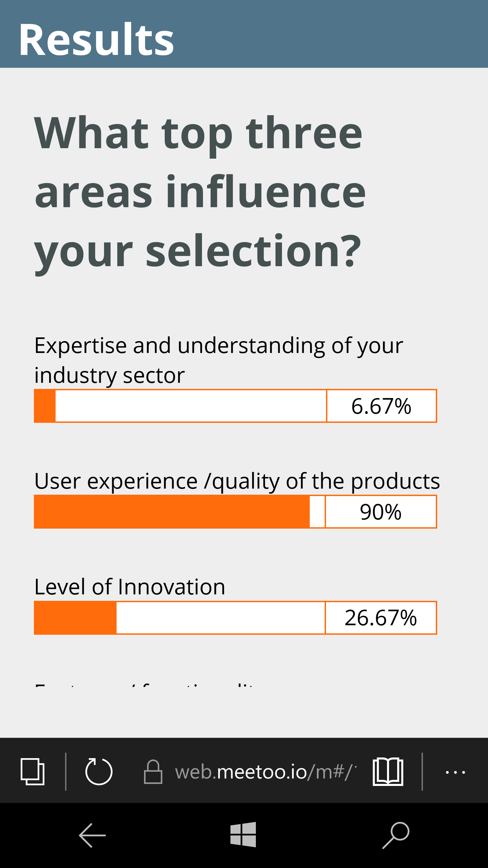
Task: Tap the padlock security icon
Action: [153, 771]
